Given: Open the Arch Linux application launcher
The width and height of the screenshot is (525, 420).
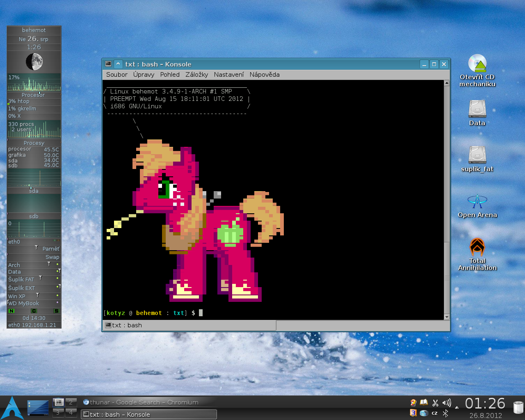Looking at the screenshot, I should tap(12, 408).
